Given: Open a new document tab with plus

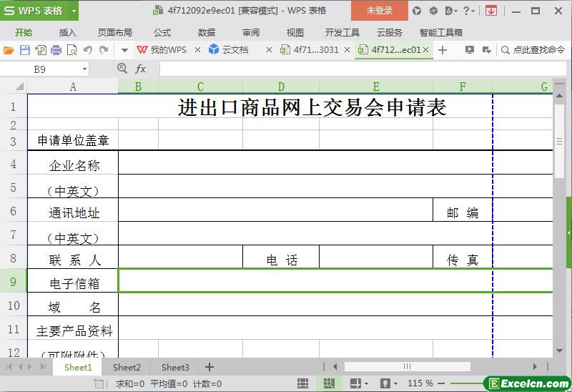Looking at the screenshot, I should click(443, 50).
